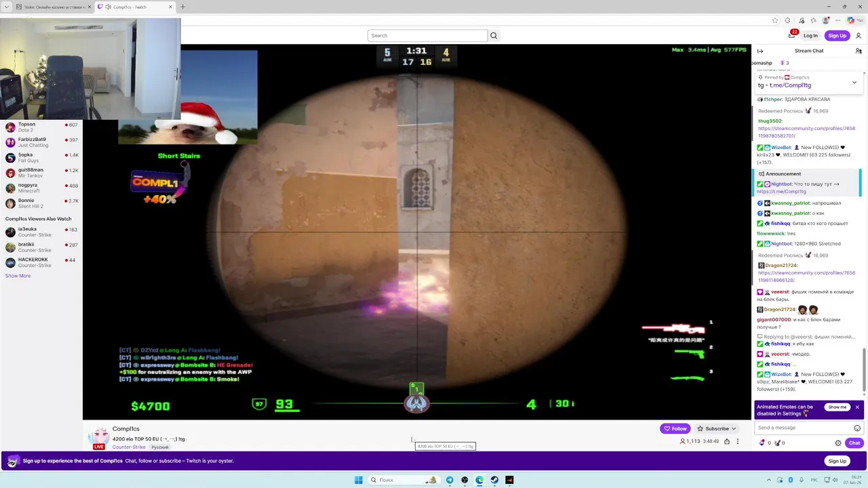Close the Animated Emotes notice
Screen dimensions: 868x488
tap(857, 407)
